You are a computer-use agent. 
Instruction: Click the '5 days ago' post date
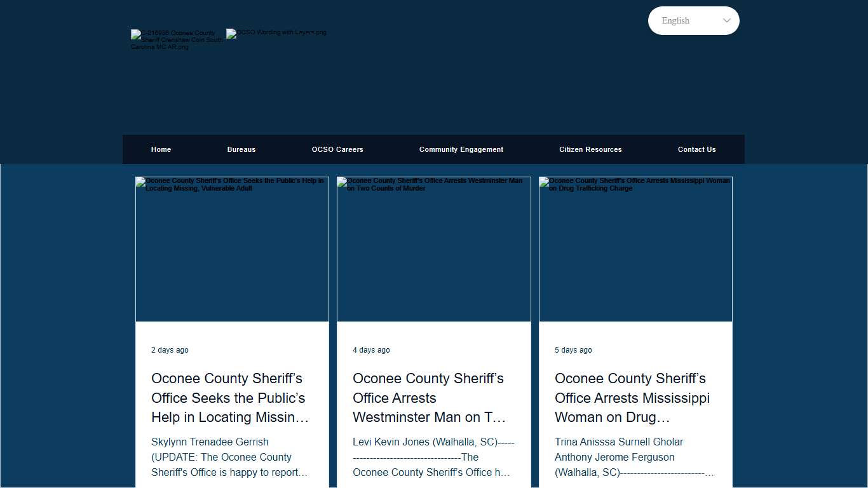[x=573, y=350]
